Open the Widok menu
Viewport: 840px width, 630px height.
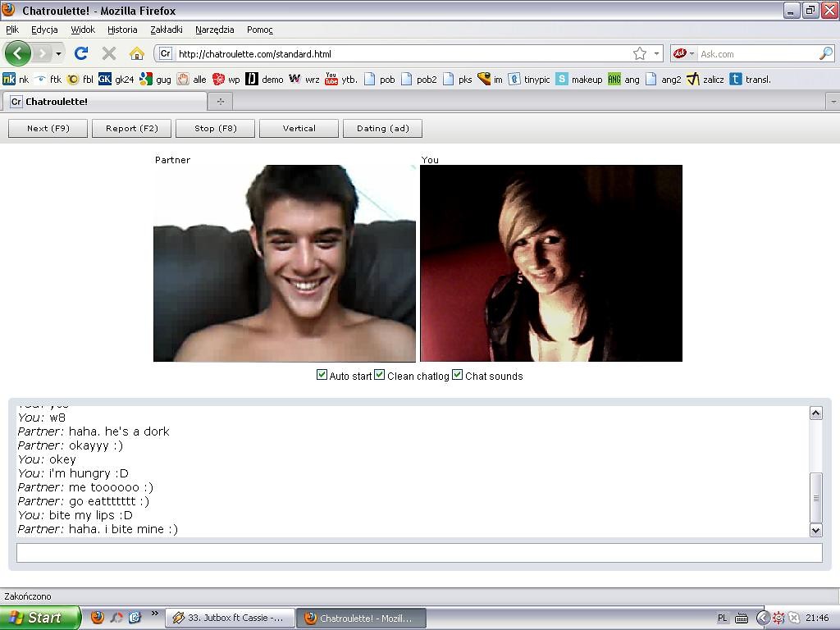(83, 30)
